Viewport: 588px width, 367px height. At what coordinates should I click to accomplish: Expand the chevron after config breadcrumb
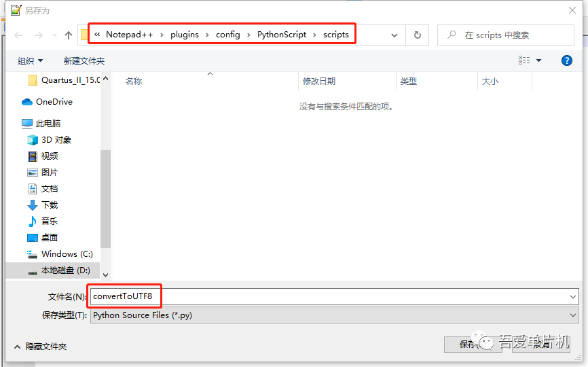(x=249, y=35)
